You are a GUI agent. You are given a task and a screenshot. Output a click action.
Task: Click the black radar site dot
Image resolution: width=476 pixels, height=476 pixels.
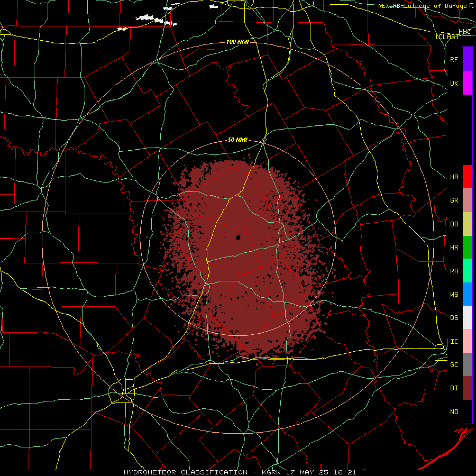click(x=239, y=237)
